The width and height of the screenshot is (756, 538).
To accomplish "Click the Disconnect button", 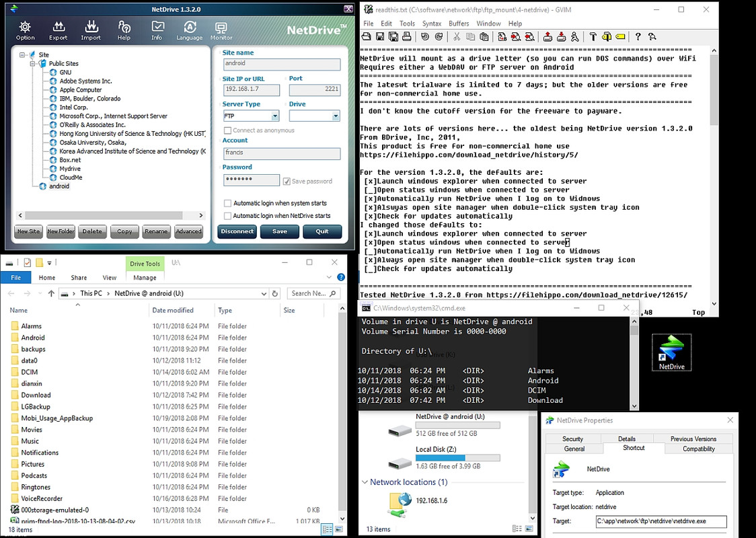I will point(237,231).
